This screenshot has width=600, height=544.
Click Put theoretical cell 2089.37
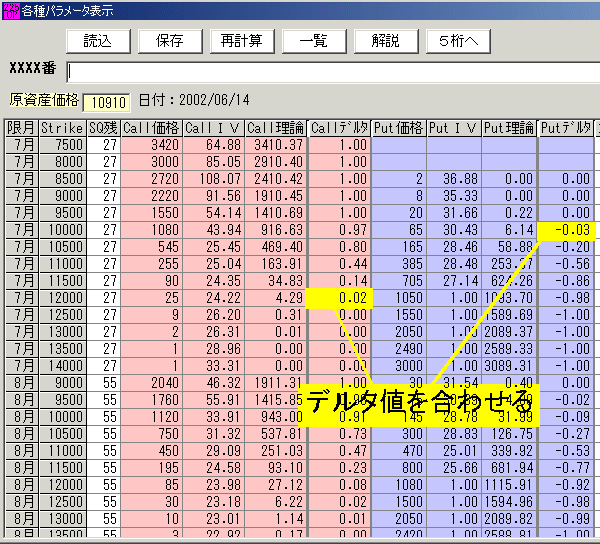pos(509,332)
